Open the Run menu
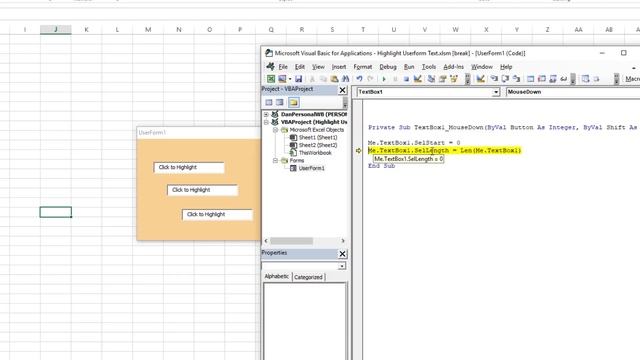Screen dimensions: 640x360 coord(409,67)
